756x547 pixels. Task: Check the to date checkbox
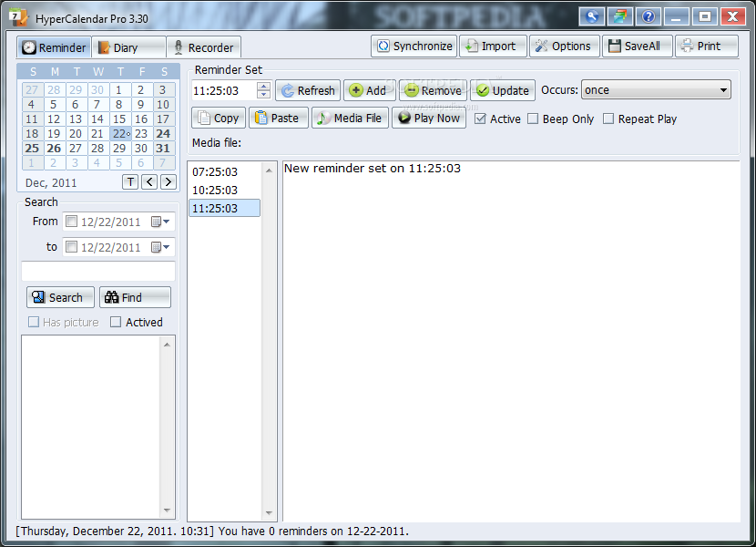71,247
